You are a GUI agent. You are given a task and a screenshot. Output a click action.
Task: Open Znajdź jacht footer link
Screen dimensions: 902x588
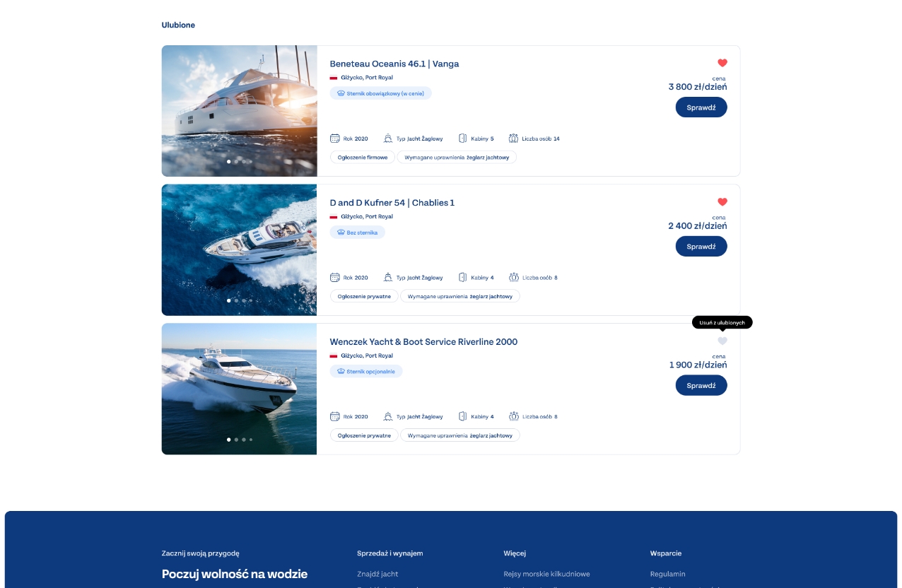coord(377,574)
